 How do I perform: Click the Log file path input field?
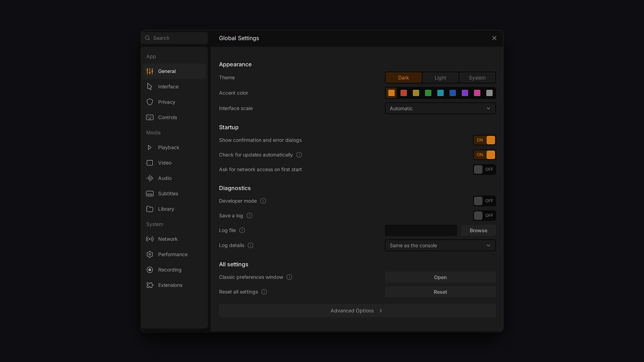[421, 231]
